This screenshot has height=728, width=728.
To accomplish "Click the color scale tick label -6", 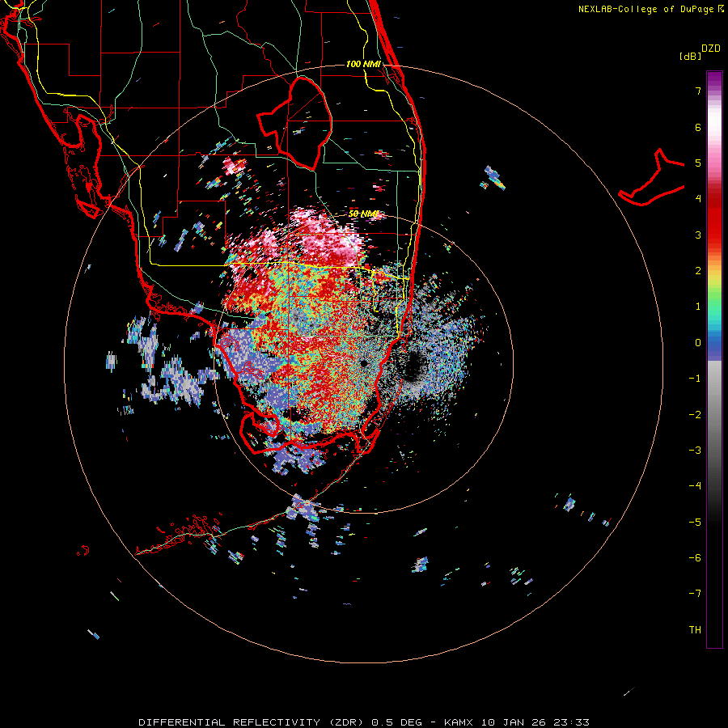I will point(695,558).
